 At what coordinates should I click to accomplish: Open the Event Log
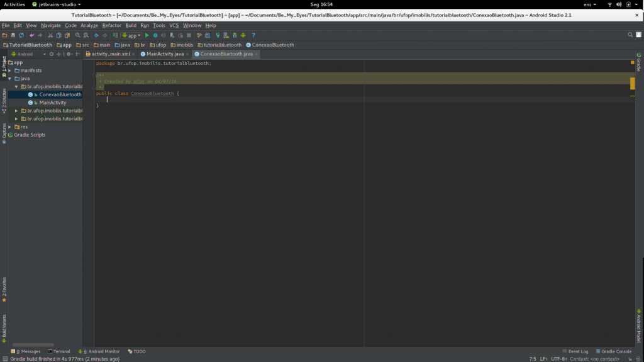[x=575, y=351]
